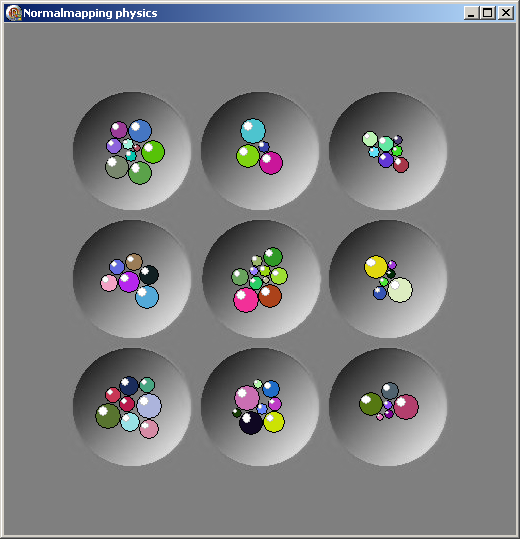Select the pale pink ball in the middle-left bowl
Viewport: 520px width, 539px height.
(109, 283)
